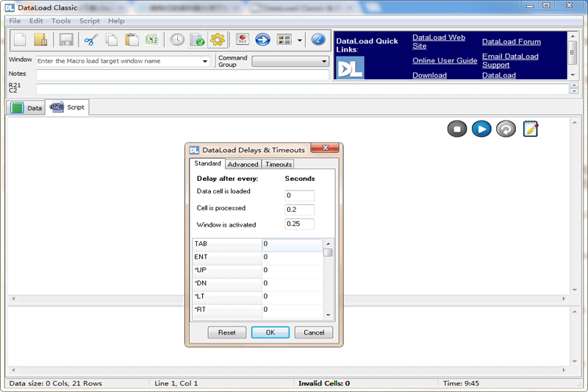Image resolution: width=588 pixels, height=392 pixels.
Task: Click the delay list scrollbar thumb
Action: tap(328, 252)
